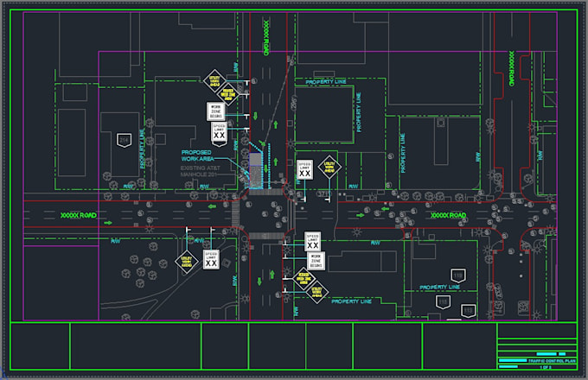Image resolution: width=588 pixels, height=380 pixels.
Task: Click the PROPOSED WORK AREA callout text
Action: [197, 155]
